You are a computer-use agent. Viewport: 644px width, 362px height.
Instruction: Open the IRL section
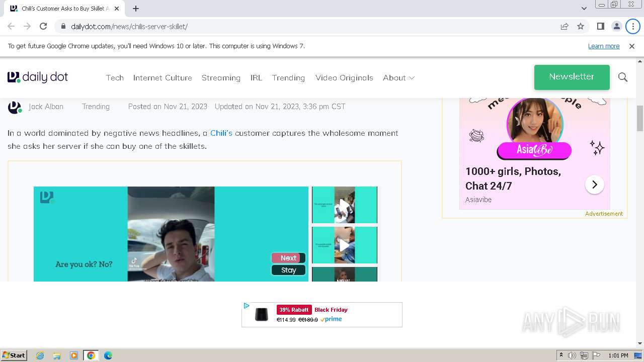click(256, 77)
